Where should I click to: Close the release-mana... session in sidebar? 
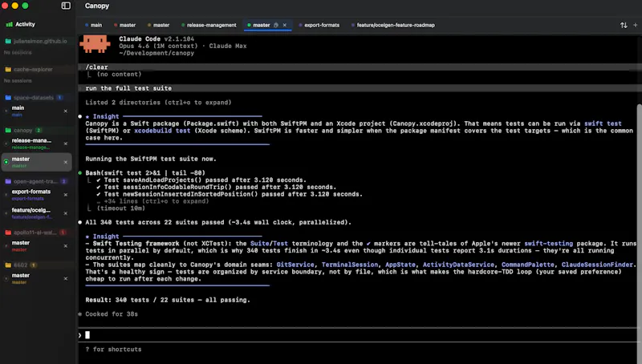(x=66, y=144)
